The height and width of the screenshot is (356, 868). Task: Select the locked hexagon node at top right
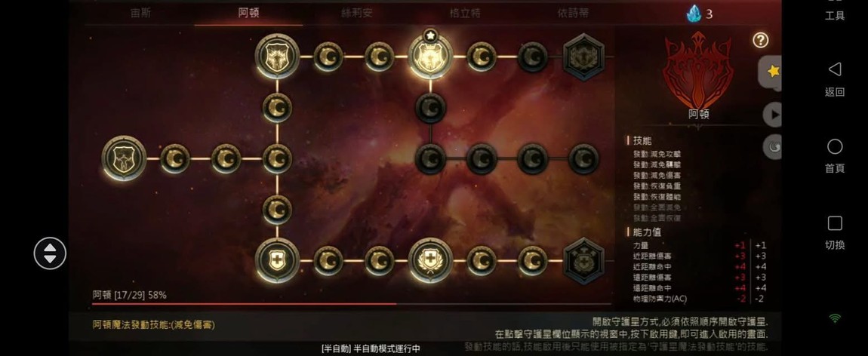point(583,57)
